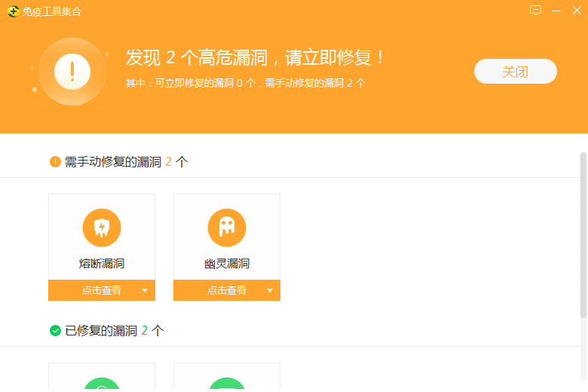The width and height of the screenshot is (588, 392).
Task: Open the feedback chat icon in the title bar
Action: point(535,10)
